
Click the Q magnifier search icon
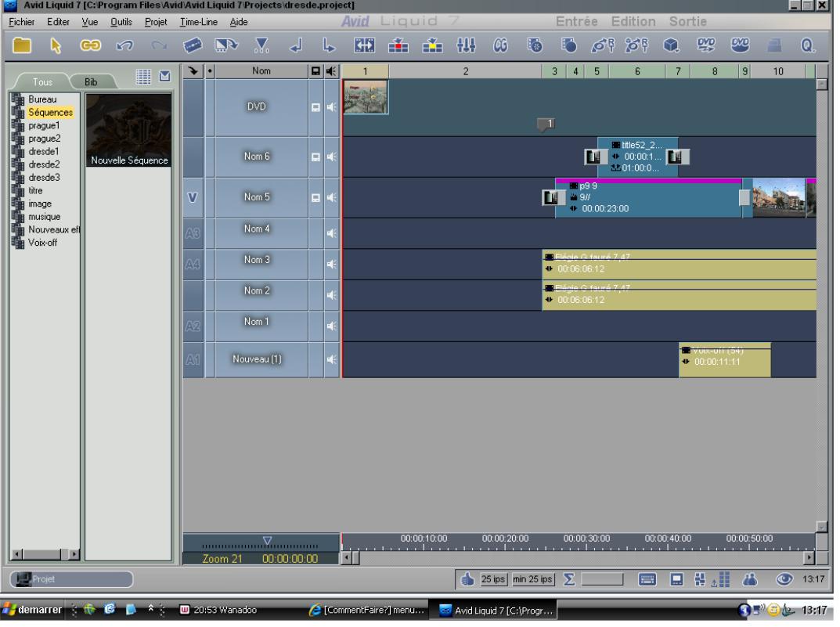coord(807,45)
